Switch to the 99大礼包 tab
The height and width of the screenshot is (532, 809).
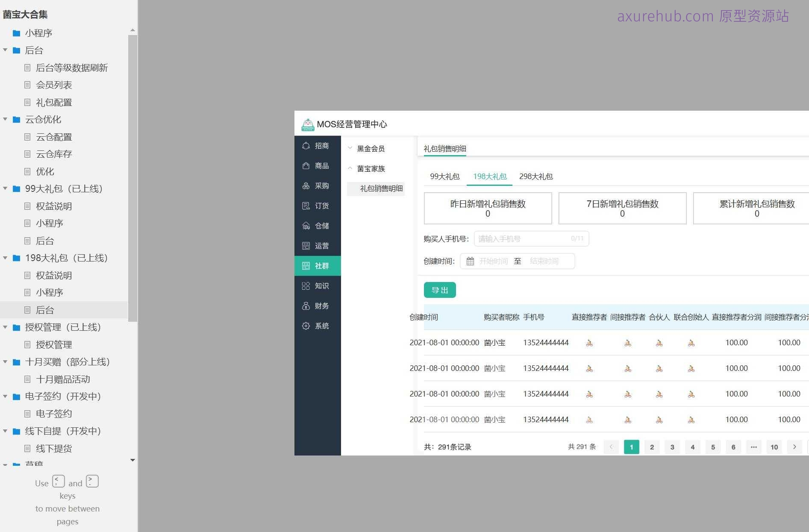coord(444,176)
